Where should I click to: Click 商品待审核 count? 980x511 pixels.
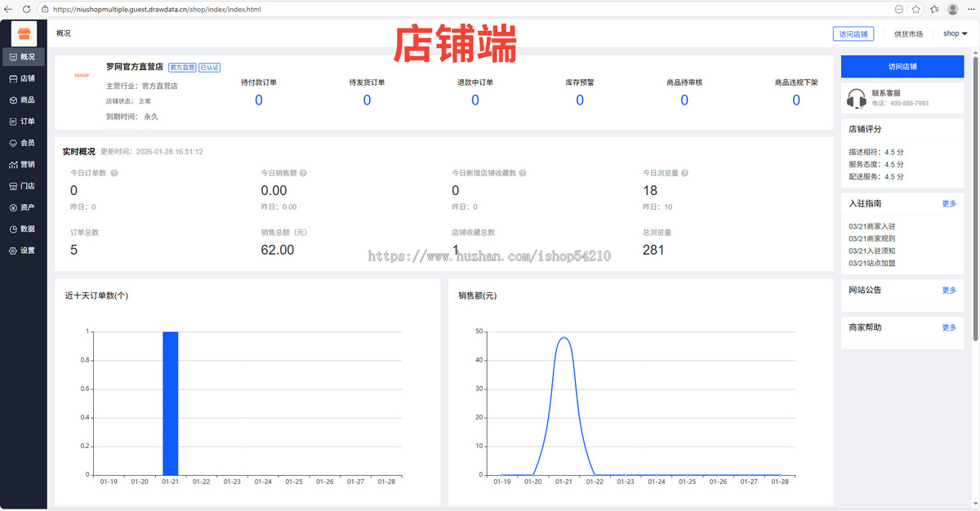pyautogui.click(x=684, y=100)
